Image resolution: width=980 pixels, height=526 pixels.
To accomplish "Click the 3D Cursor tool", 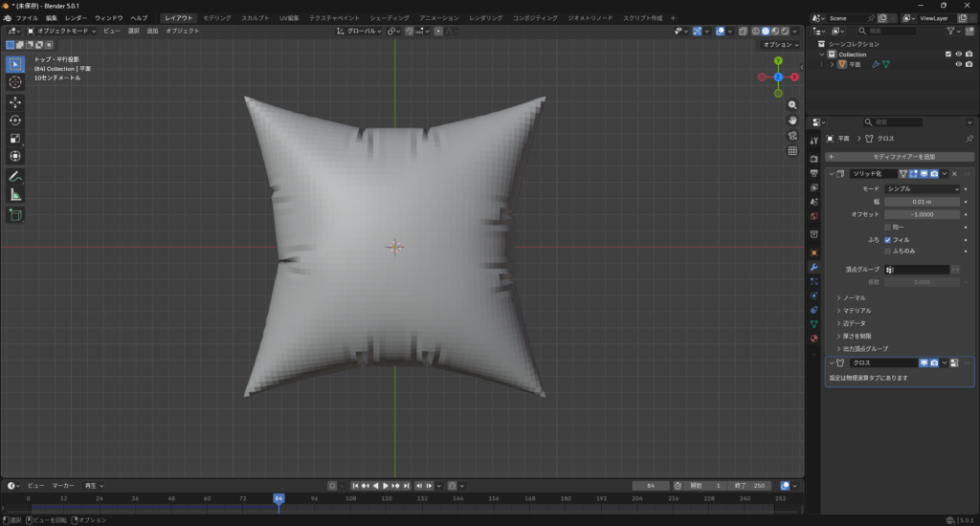I will pos(15,82).
